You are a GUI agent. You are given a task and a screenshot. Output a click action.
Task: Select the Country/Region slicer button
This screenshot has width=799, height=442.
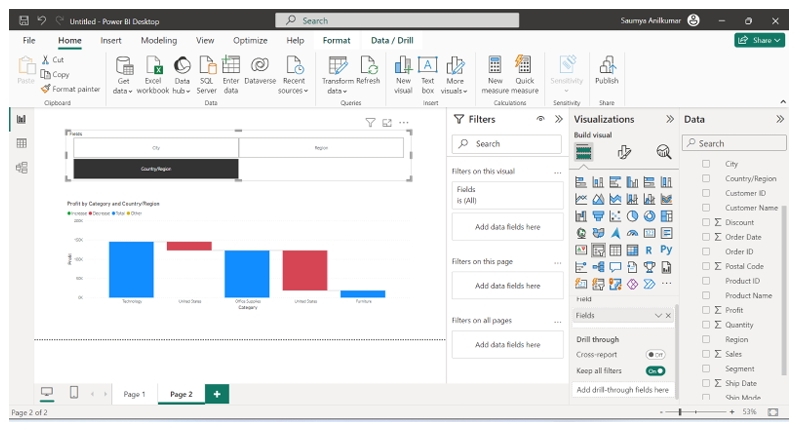pos(156,169)
